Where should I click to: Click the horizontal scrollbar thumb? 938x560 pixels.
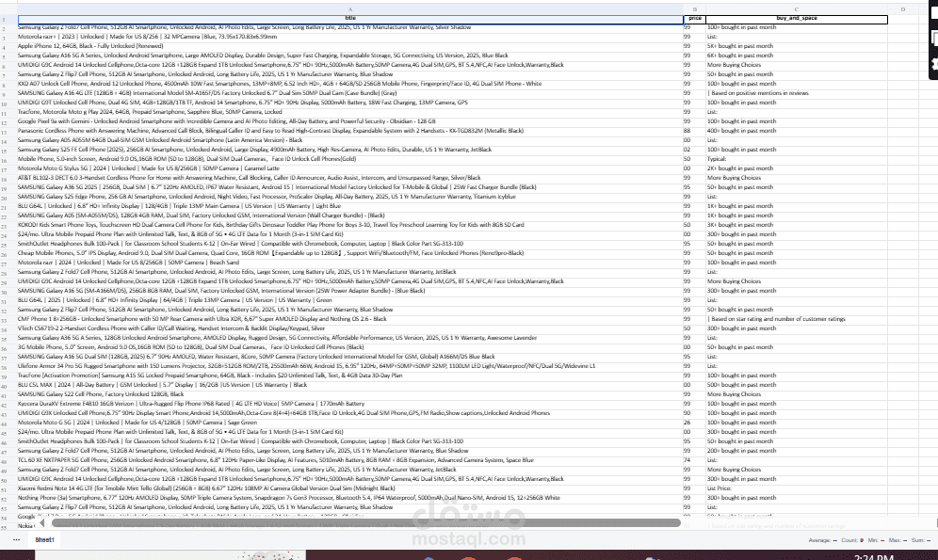[x=366, y=523]
